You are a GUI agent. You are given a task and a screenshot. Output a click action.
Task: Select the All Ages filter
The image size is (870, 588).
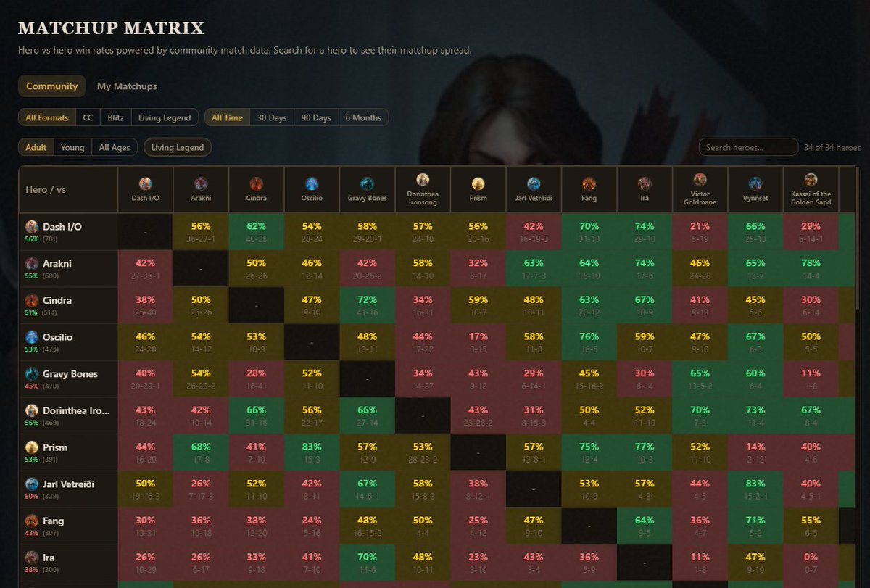coord(115,147)
